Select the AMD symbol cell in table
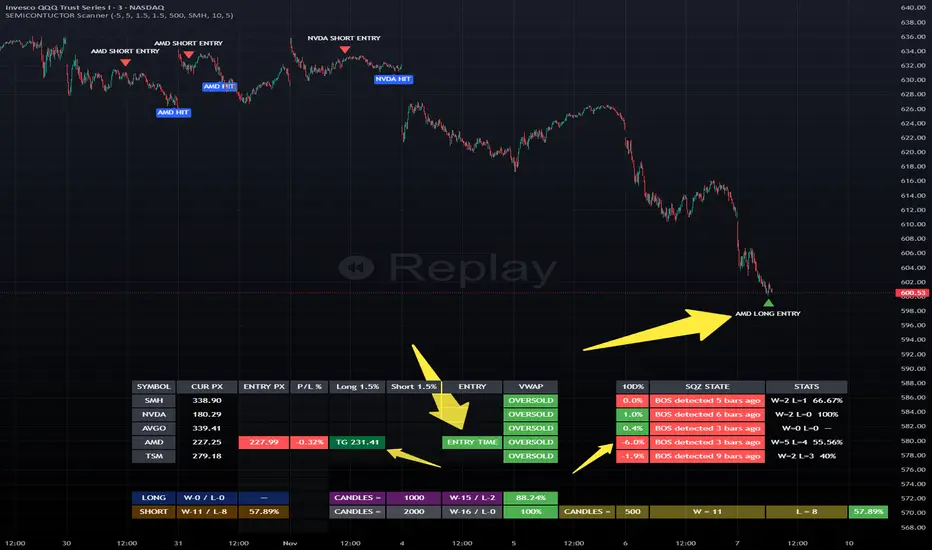Viewport: 932px width, 550px height. click(x=153, y=442)
